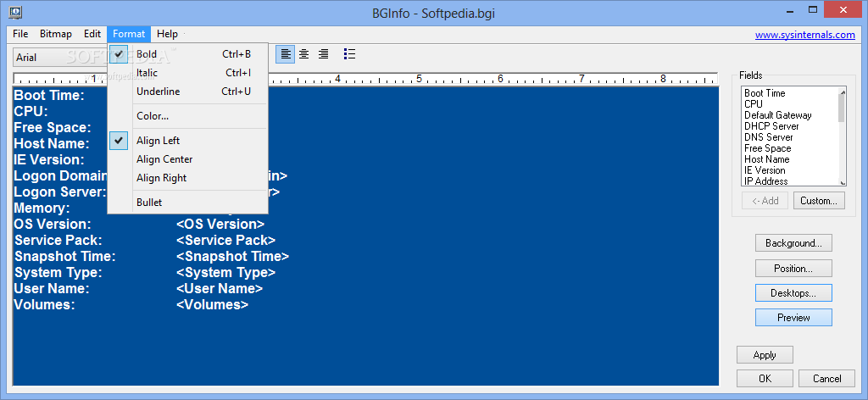The image size is (868, 400).
Task: Click the <Service Pack> placeholder in editor
Action: click(x=225, y=240)
